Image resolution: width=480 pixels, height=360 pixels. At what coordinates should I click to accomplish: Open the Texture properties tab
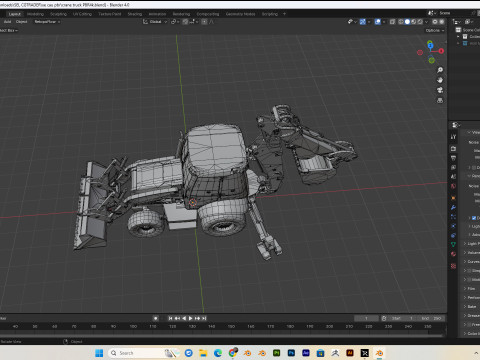coord(453,266)
